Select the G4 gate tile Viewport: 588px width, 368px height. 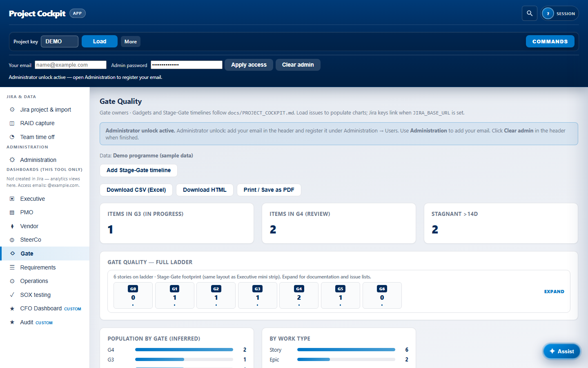click(x=299, y=295)
